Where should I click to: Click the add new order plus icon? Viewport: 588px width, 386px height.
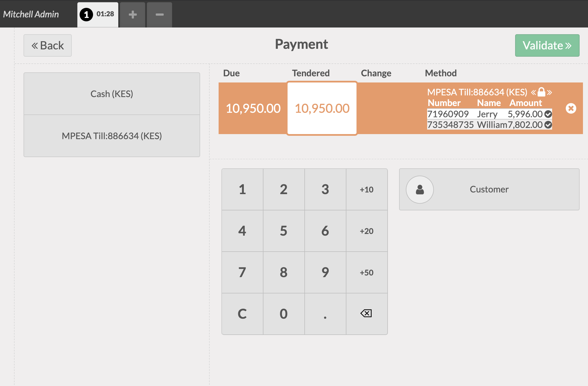(x=133, y=15)
